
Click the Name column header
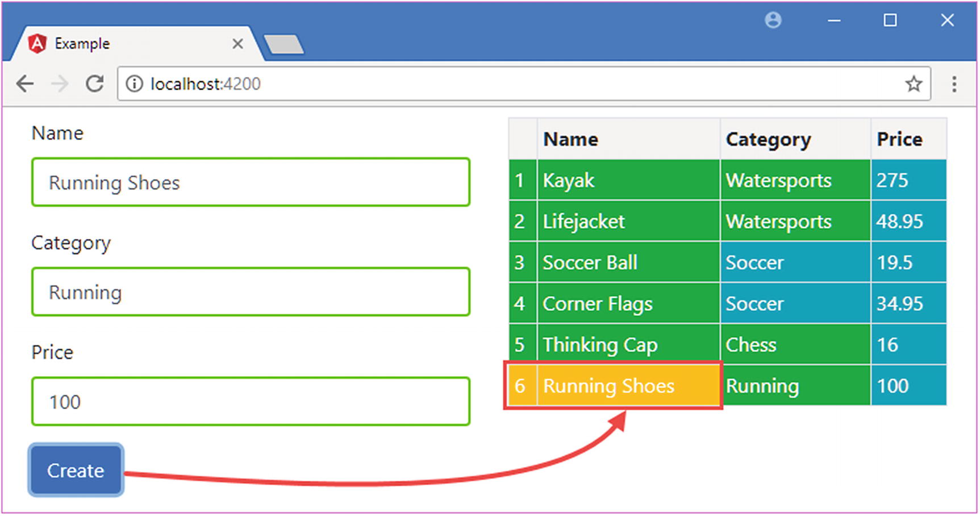629,139
